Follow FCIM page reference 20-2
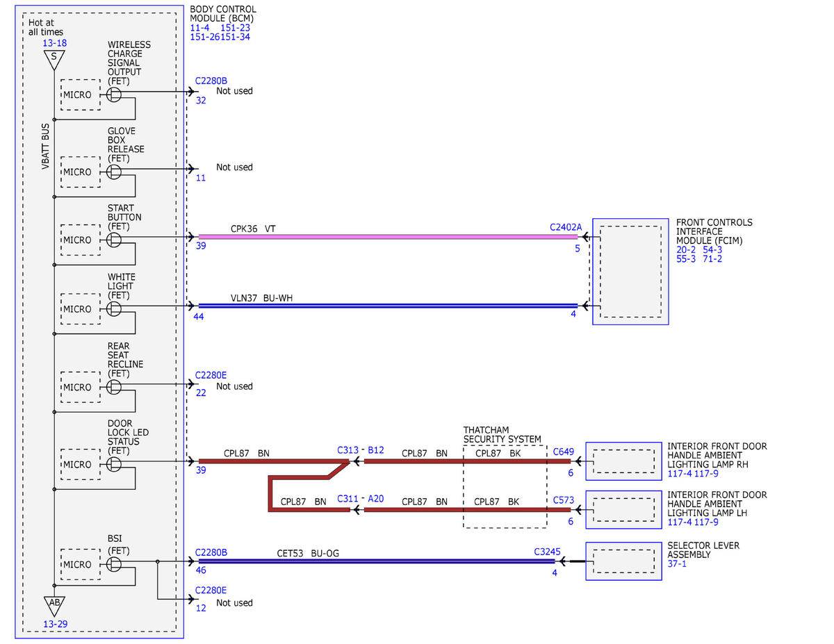 [x=686, y=249]
